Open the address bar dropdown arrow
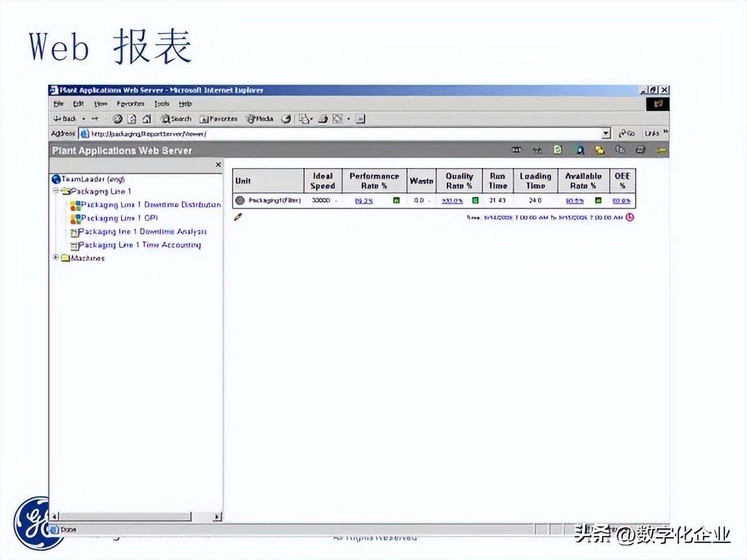The width and height of the screenshot is (747, 560). click(606, 134)
